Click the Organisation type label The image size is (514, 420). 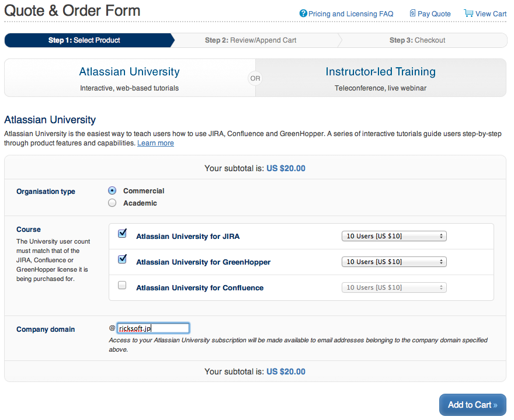[x=46, y=192]
